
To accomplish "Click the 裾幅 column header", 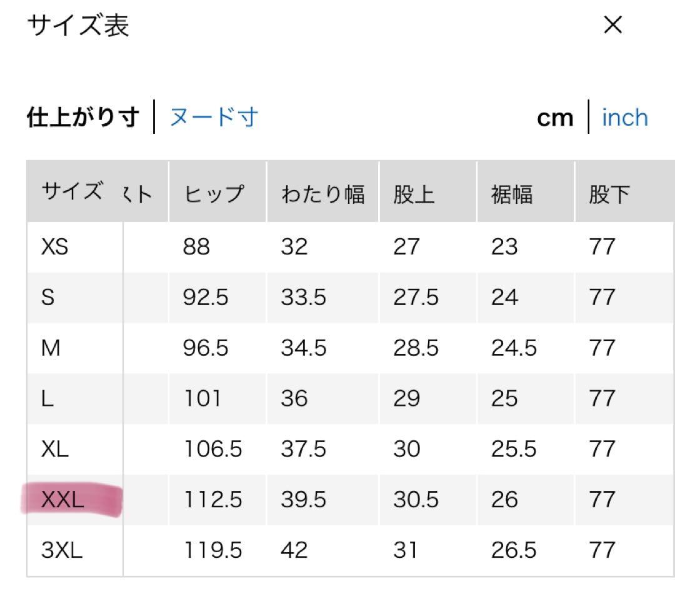I will click(512, 194).
